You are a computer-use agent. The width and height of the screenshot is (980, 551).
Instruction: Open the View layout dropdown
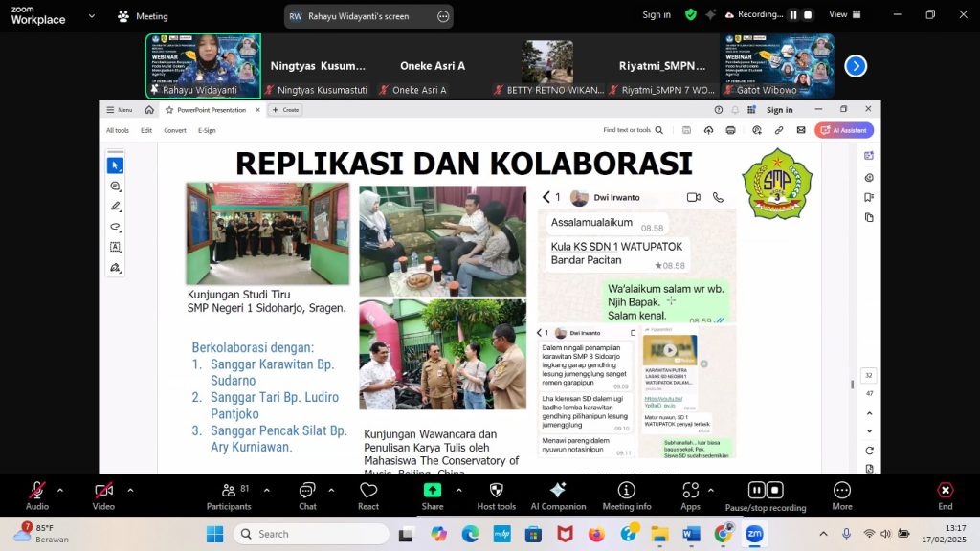click(x=842, y=14)
